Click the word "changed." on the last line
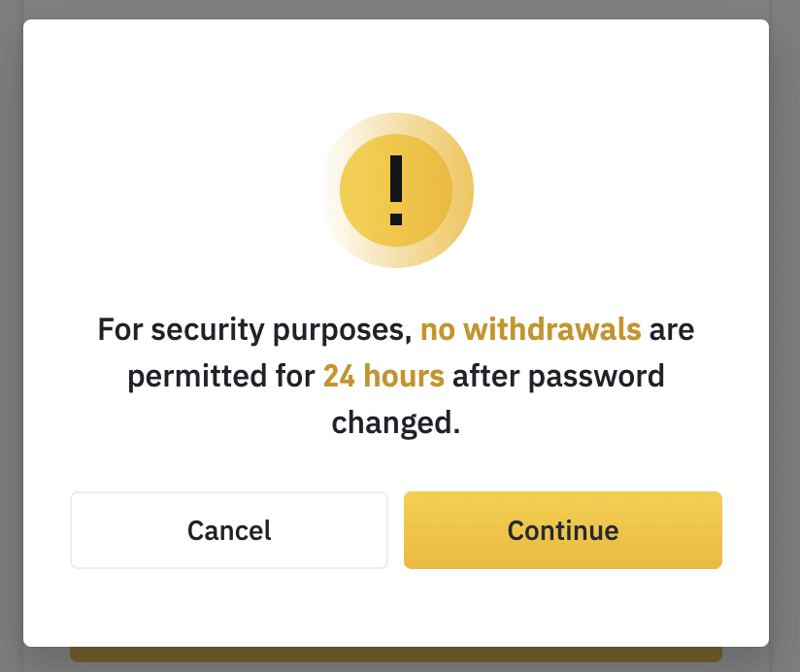 pos(396,422)
